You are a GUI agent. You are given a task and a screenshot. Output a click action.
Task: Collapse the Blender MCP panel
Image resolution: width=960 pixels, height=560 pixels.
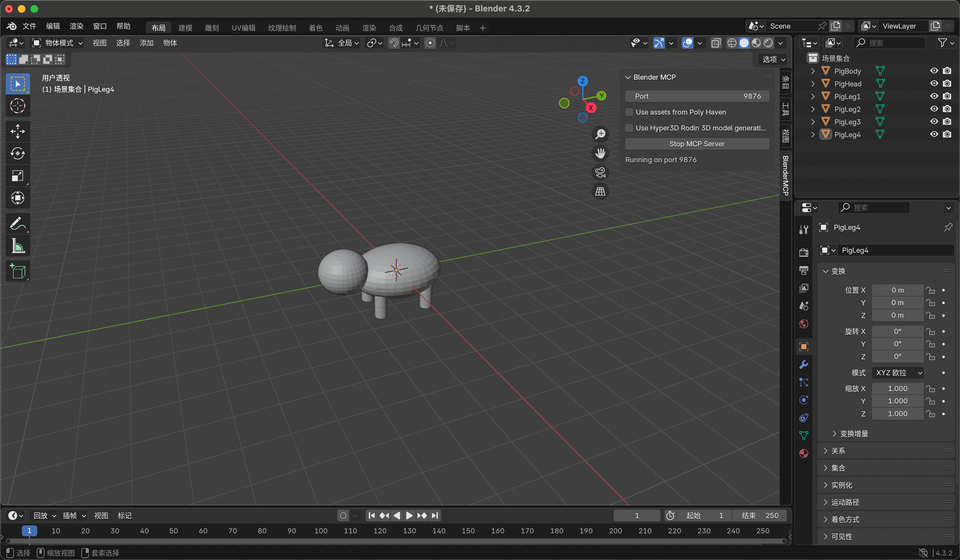(628, 77)
